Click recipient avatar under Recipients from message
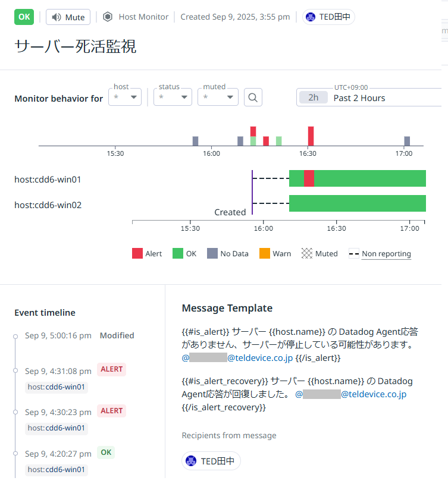Viewport: 448px width, 484px height. (191, 461)
